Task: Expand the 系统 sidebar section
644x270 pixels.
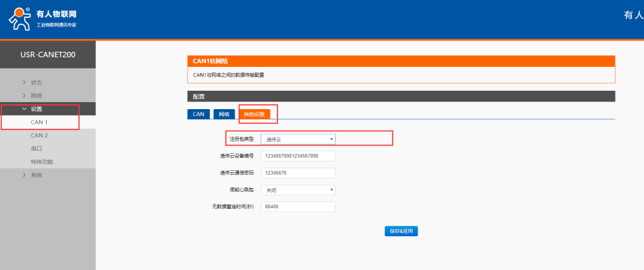Action: [37, 175]
